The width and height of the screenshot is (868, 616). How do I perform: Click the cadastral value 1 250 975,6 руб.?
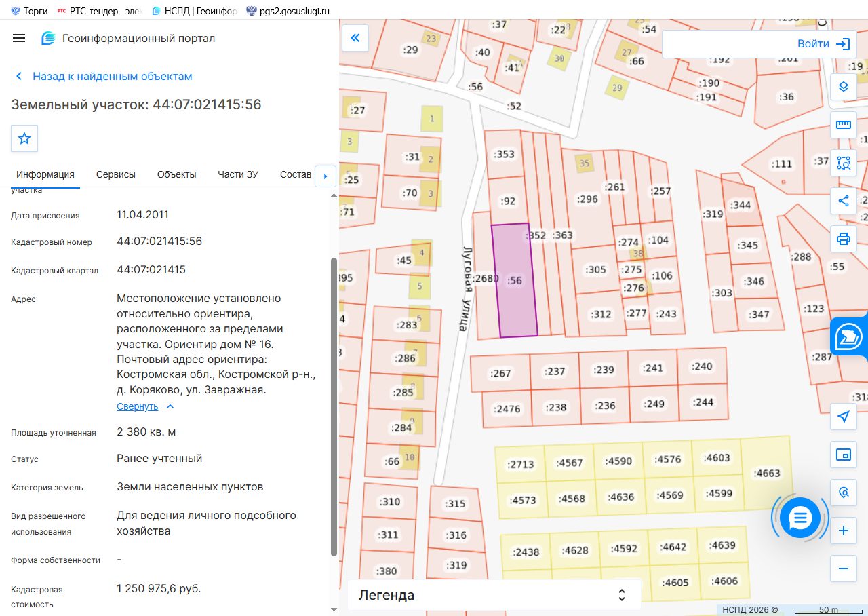[x=159, y=588]
